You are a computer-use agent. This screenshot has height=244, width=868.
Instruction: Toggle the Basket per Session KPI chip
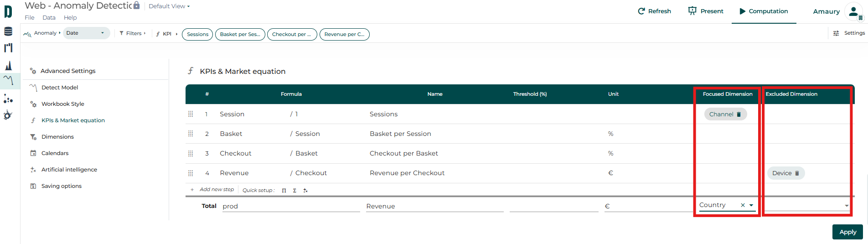240,34
